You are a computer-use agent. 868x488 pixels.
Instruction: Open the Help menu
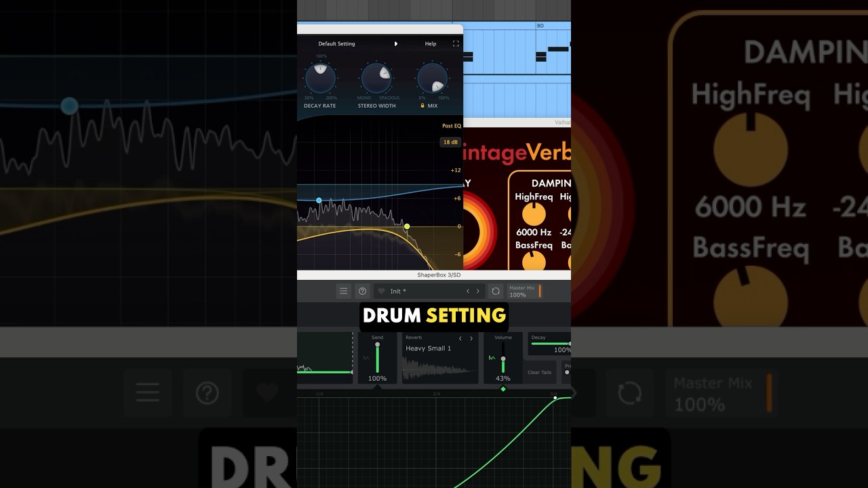(x=431, y=43)
